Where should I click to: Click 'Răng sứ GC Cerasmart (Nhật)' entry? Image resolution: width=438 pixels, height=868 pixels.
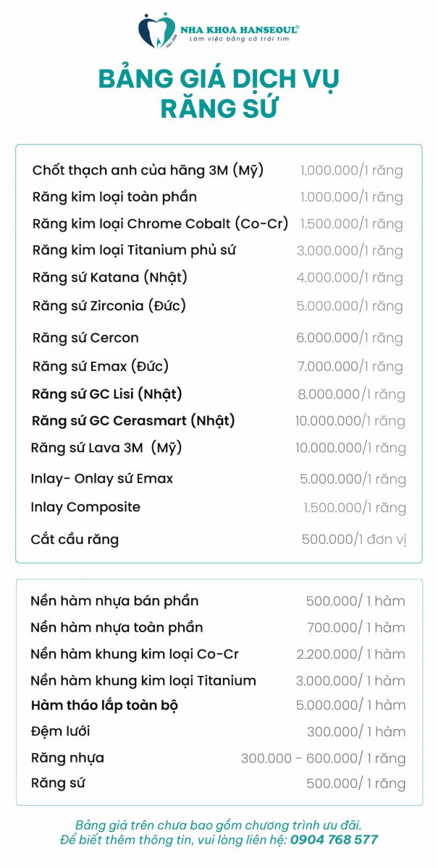point(133,420)
